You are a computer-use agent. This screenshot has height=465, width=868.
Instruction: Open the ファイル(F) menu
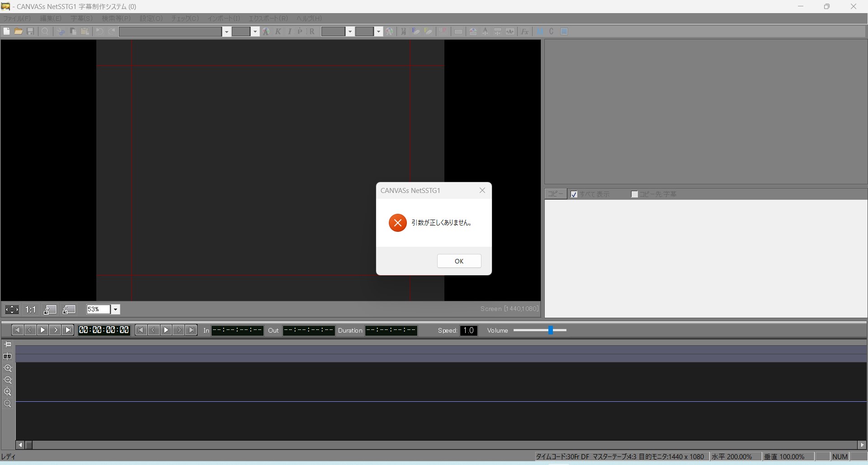(x=17, y=19)
